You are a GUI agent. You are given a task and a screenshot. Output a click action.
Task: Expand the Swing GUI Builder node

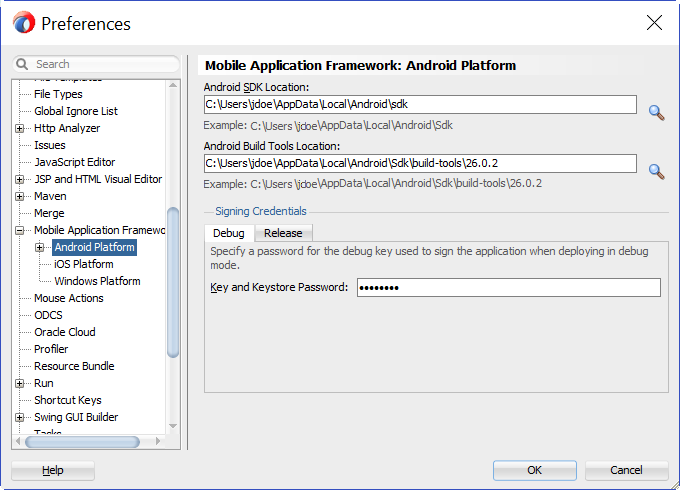(x=19, y=417)
